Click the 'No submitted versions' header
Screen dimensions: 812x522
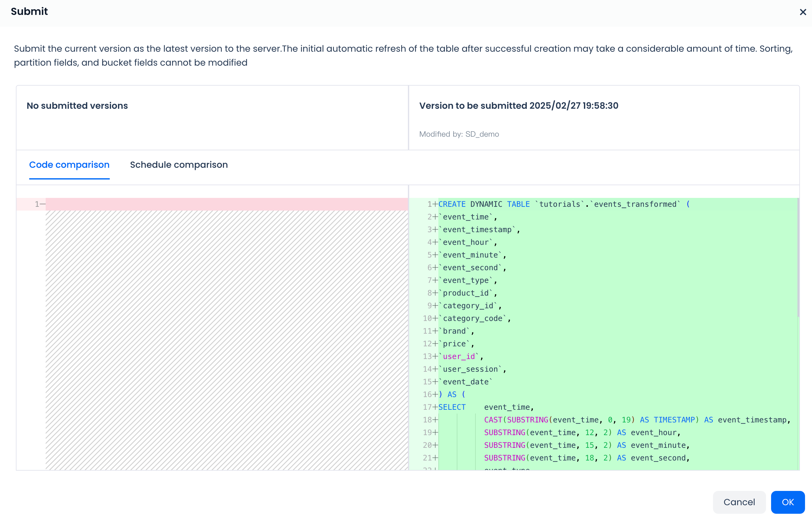pyautogui.click(x=77, y=106)
